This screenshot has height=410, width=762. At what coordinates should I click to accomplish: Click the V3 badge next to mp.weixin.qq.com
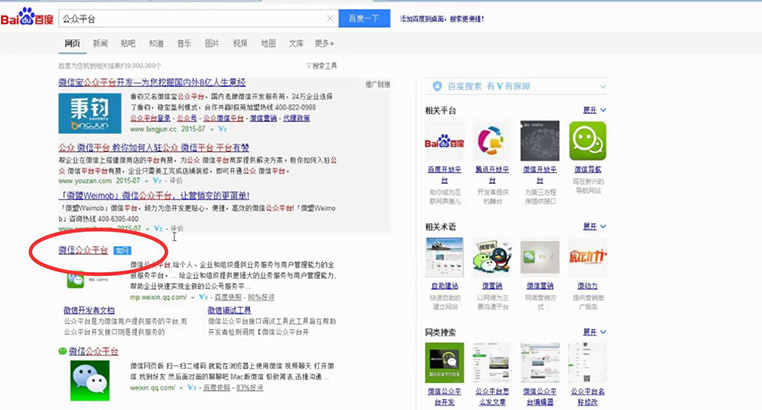tap(203, 297)
